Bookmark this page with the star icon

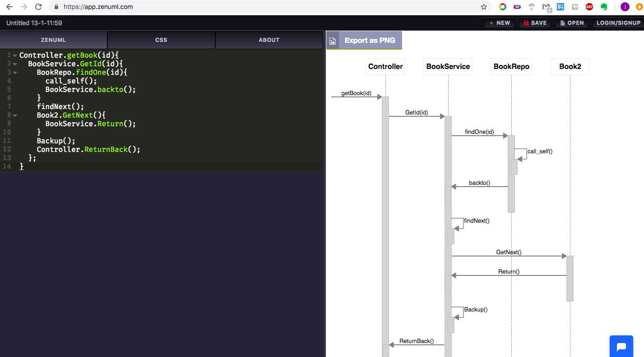484,7
